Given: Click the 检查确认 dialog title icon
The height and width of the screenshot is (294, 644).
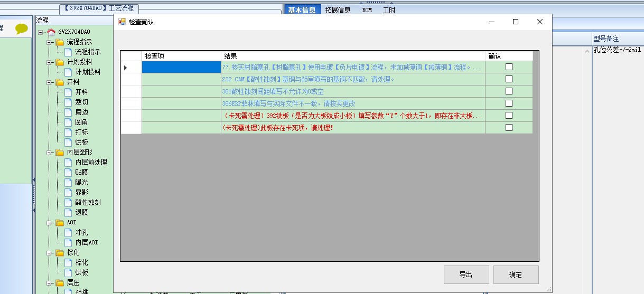Looking at the screenshot, I should tap(122, 22).
